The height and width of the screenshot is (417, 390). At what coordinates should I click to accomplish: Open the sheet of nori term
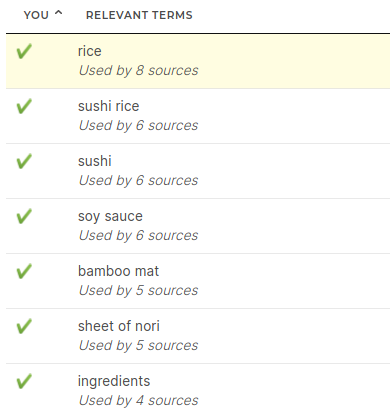pyautogui.click(x=119, y=326)
